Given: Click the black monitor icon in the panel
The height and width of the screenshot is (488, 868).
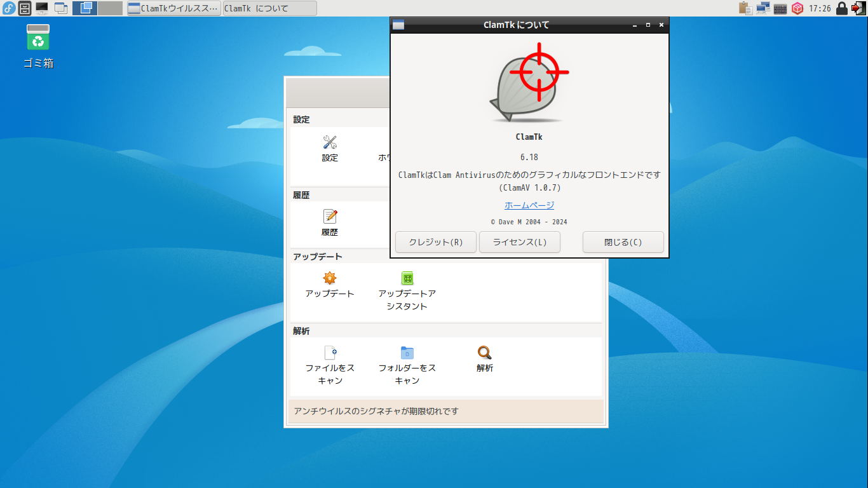Looking at the screenshot, I should pos(42,8).
